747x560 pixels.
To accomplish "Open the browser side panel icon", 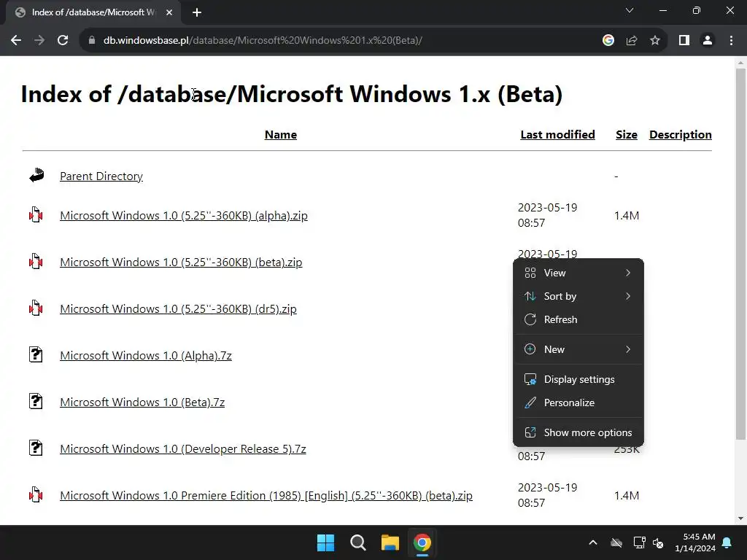I will [684, 41].
